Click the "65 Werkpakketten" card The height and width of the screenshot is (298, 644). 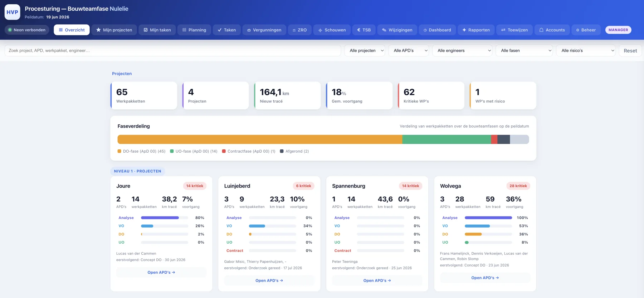144,95
